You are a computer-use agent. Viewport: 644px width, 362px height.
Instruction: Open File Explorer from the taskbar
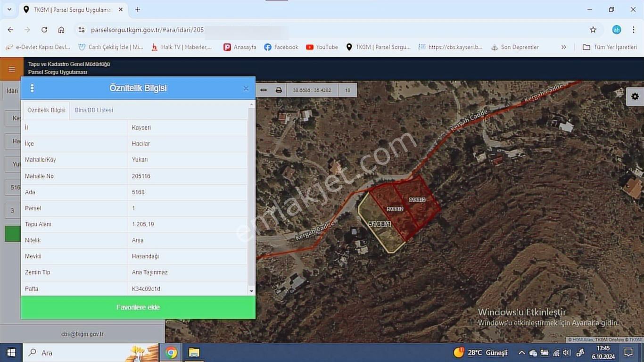tap(194, 353)
